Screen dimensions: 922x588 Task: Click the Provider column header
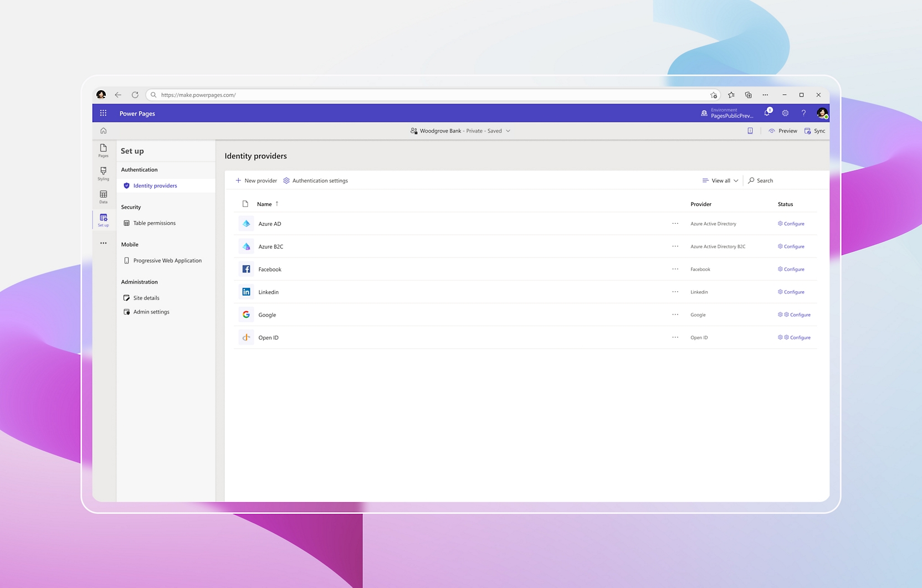pyautogui.click(x=701, y=204)
